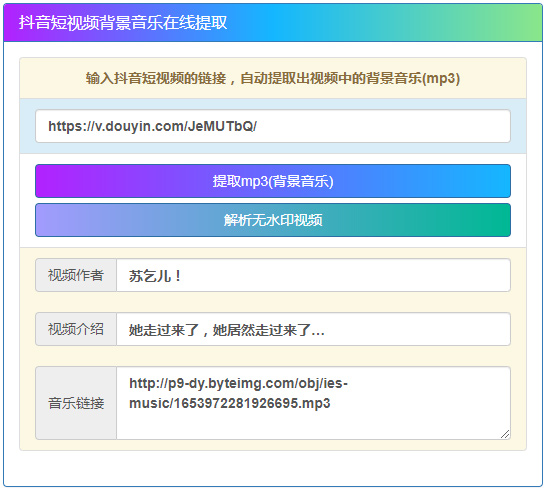Click the 提取mp3(背景音乐) button
Image resolution: width=546 pixels, height=492 pixels.
pos(273,181)
